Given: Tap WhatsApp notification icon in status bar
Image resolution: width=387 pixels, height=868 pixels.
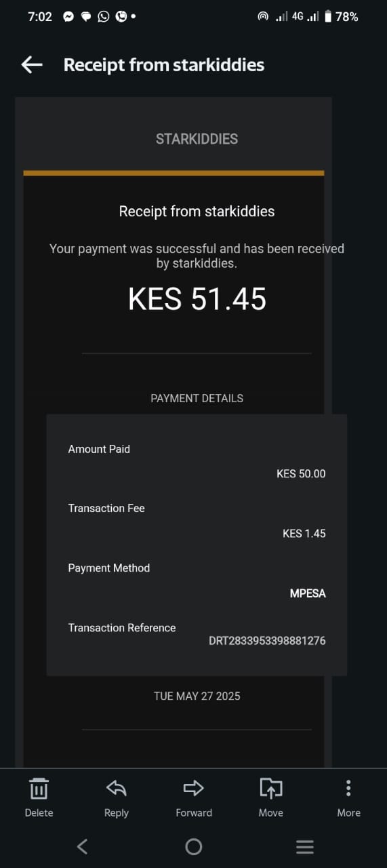Looking at the screenshot, I should [x=103, y=16].
